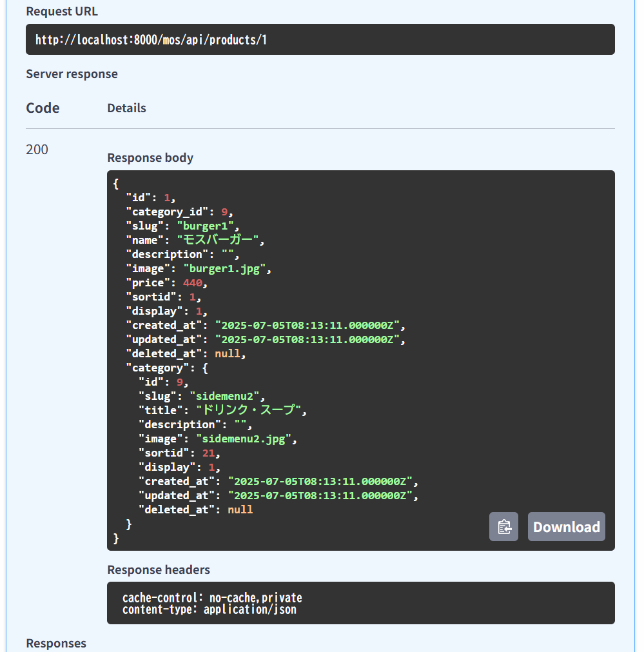Click the copy to clipboard icon
The image size is (644, 652).
[x=503, y=527]
